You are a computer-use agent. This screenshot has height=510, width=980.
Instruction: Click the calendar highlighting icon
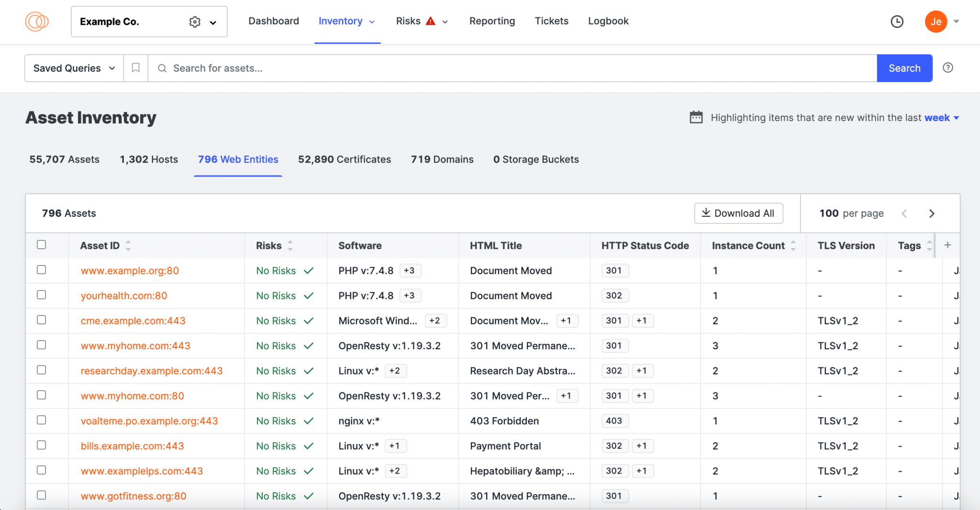(x=697, y=117)
